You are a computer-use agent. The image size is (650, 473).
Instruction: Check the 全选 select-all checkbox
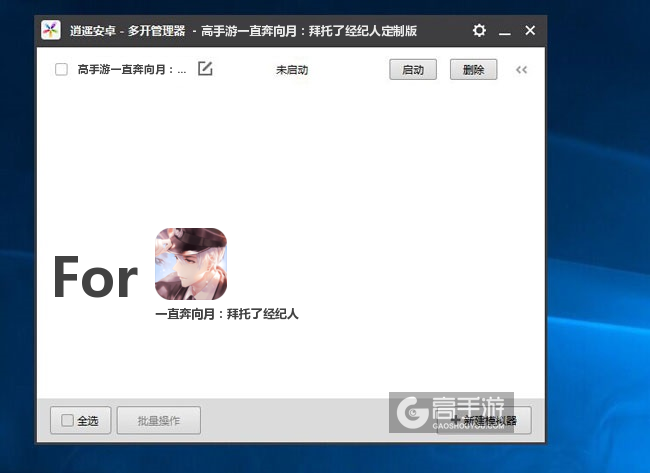pos(67,420)
